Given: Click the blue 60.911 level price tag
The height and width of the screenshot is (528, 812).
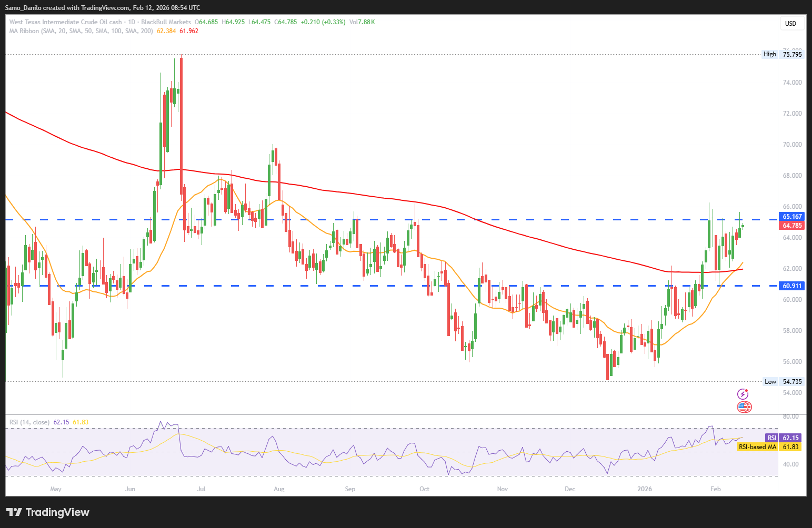Looking at the screenshot, I should tap(792, 286).
